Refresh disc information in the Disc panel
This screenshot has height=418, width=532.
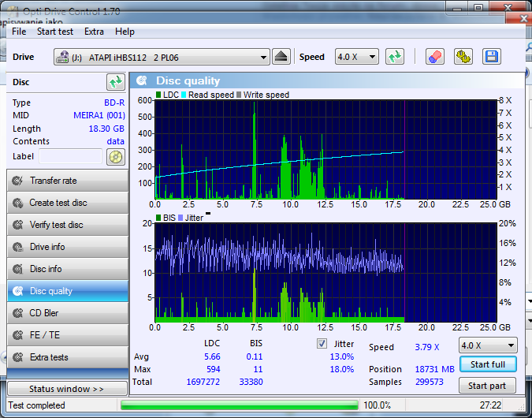(116, 82)
